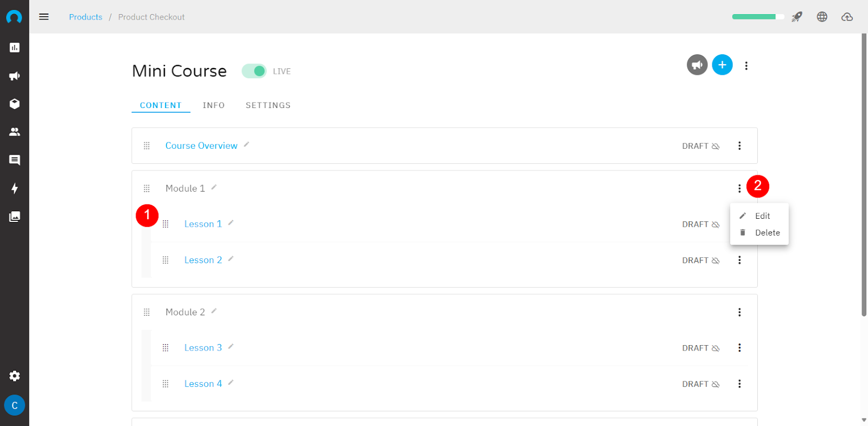Select the CONTENT tab
Viewport: 868px width, 426px height.
click(161, 105)
